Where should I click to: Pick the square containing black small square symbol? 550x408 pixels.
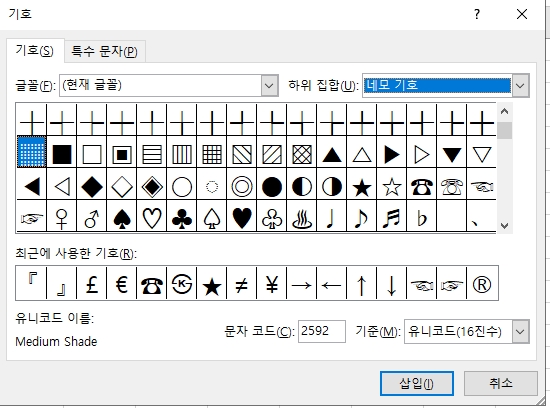pos(122,154)
